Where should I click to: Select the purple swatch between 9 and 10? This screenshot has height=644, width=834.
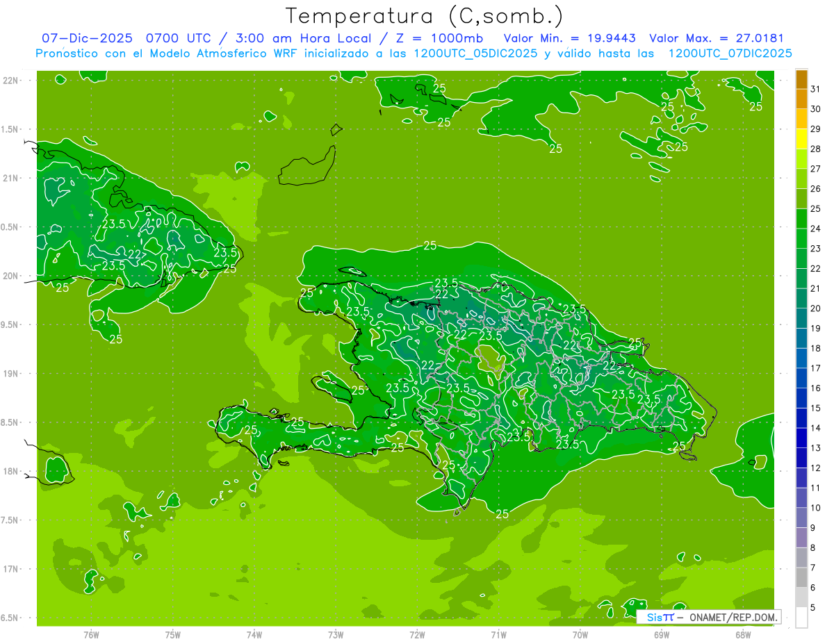pyautogui.click(x=801, y=518)
